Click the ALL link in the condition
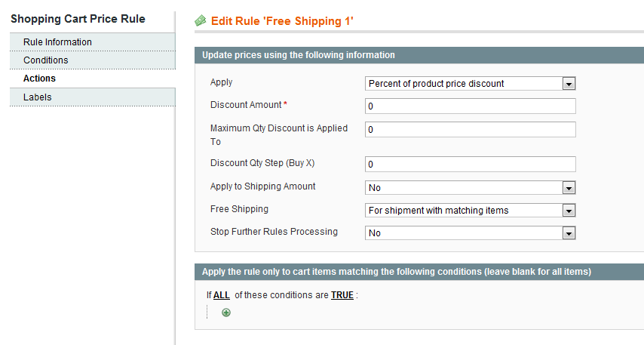 [222, 295]
